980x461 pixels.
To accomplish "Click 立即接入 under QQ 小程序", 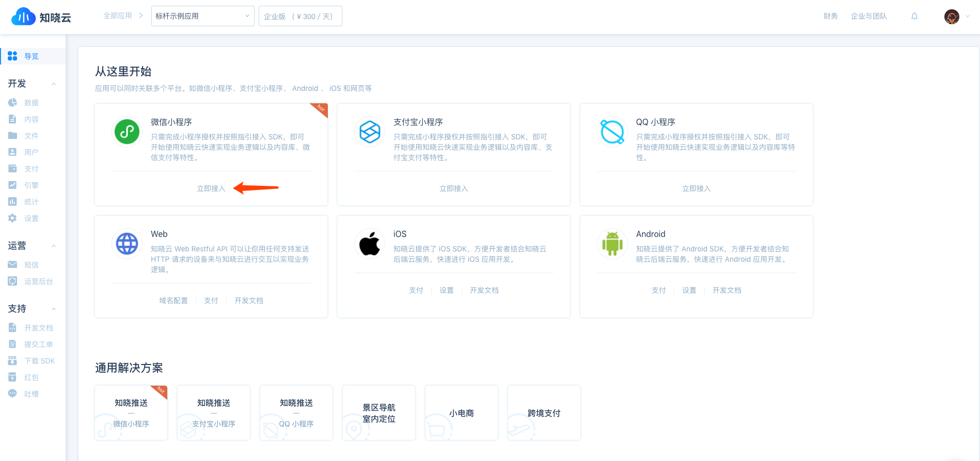I will coord(697,188).
